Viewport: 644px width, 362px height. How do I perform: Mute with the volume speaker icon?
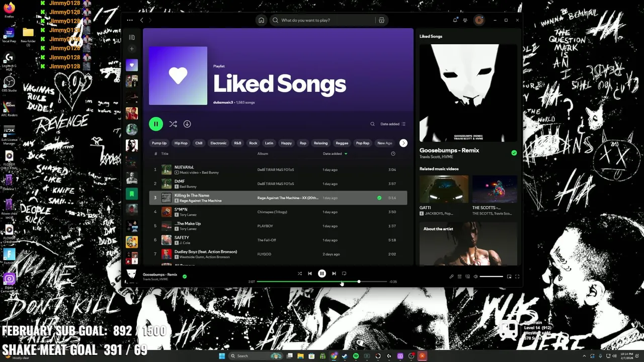(475, 277)
